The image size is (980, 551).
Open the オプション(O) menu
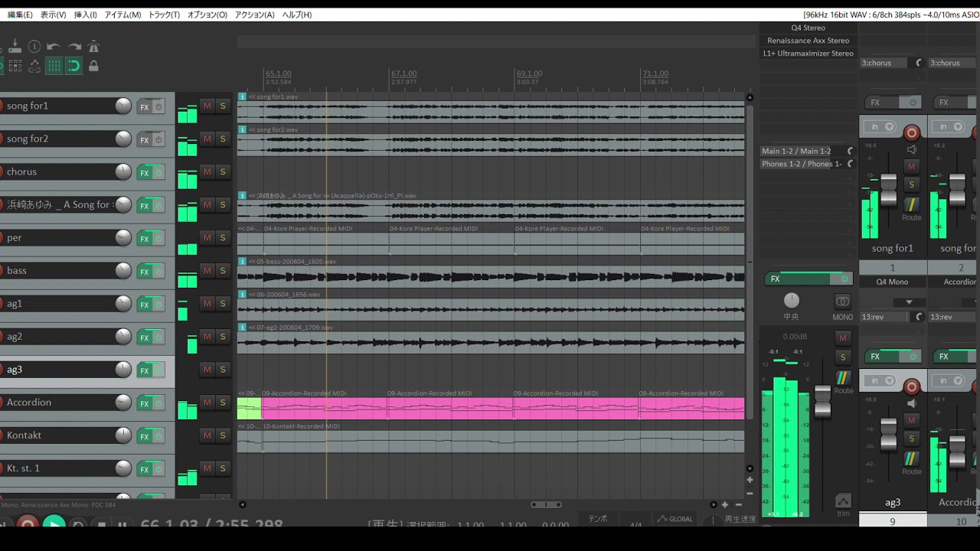207,15
